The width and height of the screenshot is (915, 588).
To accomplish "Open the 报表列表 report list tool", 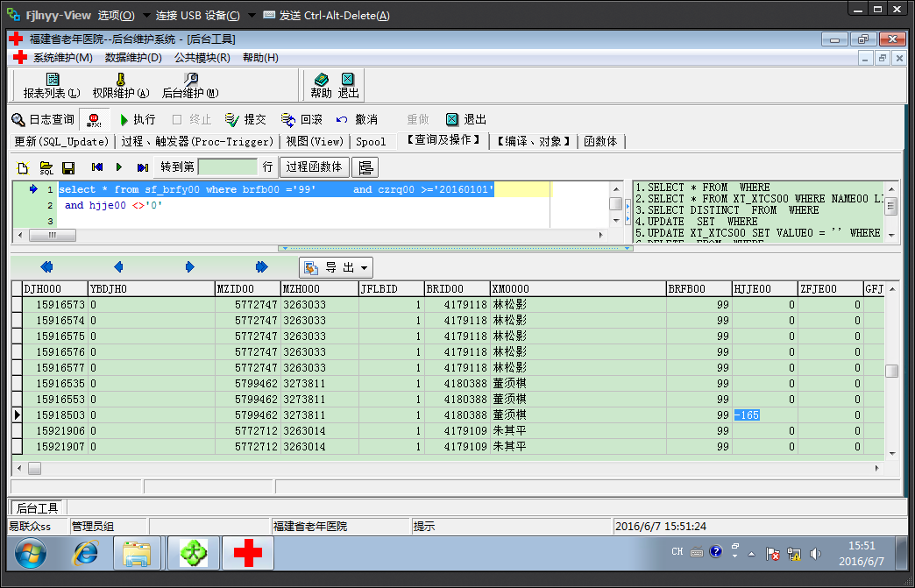I will (52, 86).
